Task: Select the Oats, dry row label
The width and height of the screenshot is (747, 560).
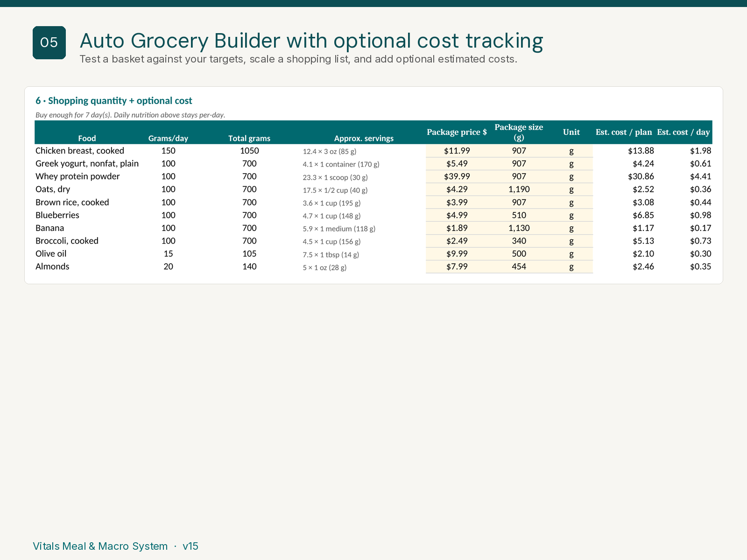Action: pyautogui.click(x=53, y=189)
